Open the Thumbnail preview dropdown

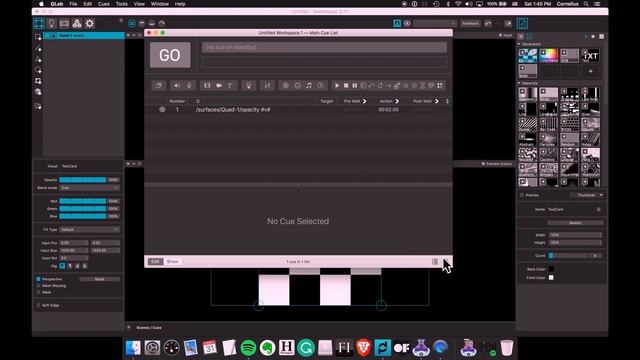587,195
